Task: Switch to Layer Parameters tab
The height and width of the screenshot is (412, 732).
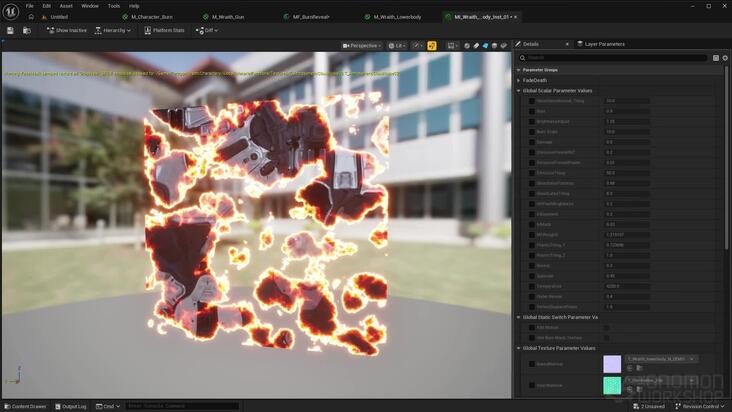Action: point(604,44)
